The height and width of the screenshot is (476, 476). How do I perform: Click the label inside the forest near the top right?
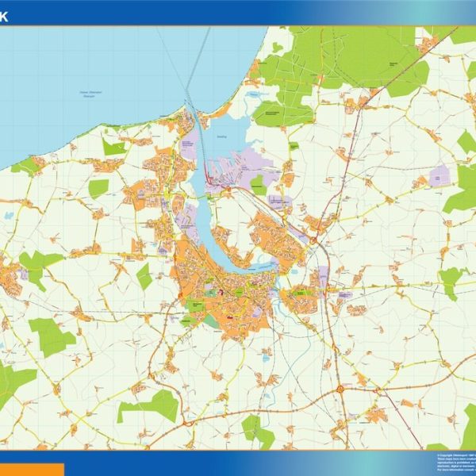point(393,64)
